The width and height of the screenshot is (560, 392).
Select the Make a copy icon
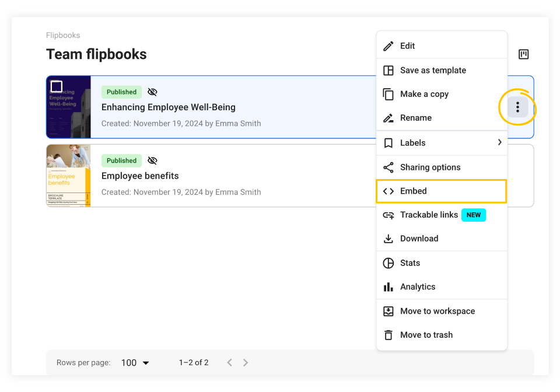[388, 94]
